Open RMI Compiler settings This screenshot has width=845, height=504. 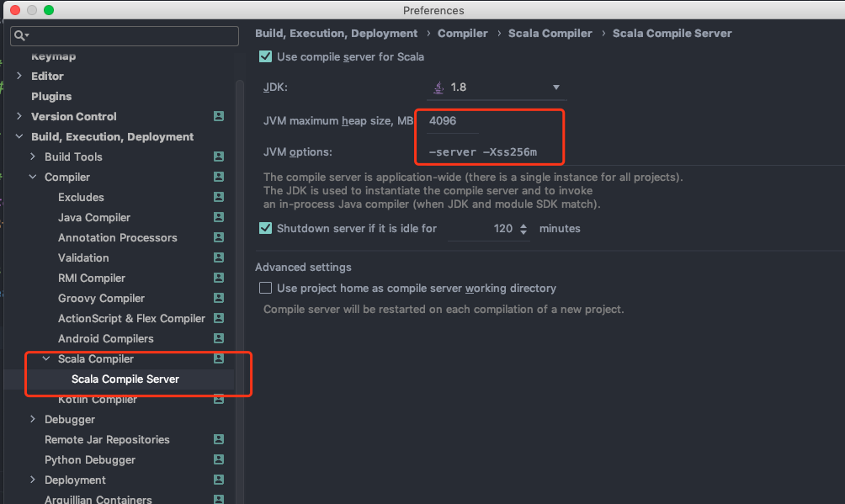point(92,279)
